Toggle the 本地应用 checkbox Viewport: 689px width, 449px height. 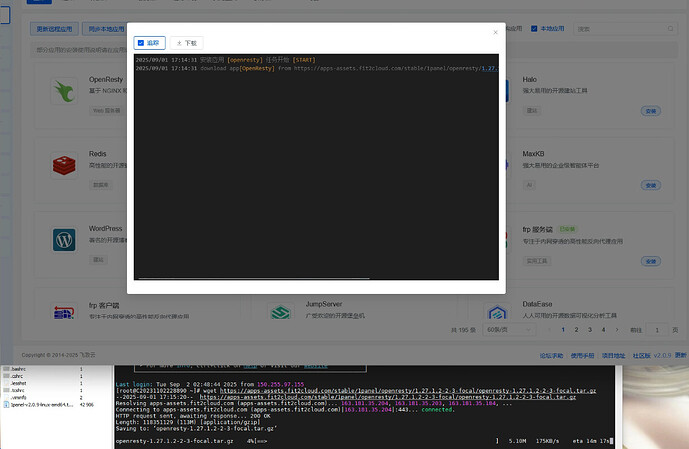point(534,29)
